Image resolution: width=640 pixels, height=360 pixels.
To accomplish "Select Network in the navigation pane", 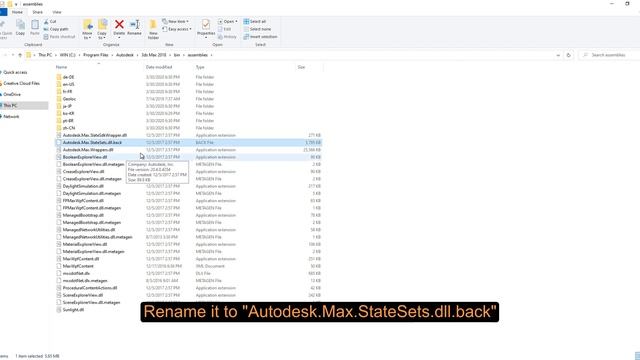I will pyautogui.click(x=11, y=116).
